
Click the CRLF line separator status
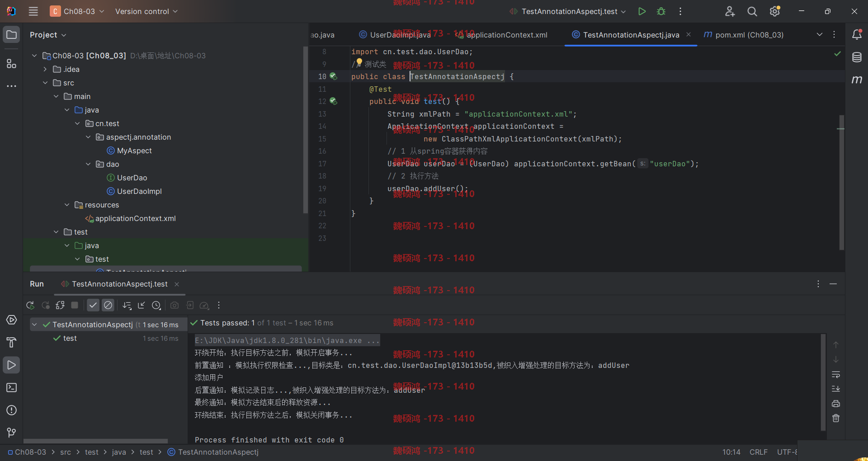(758, 452)
